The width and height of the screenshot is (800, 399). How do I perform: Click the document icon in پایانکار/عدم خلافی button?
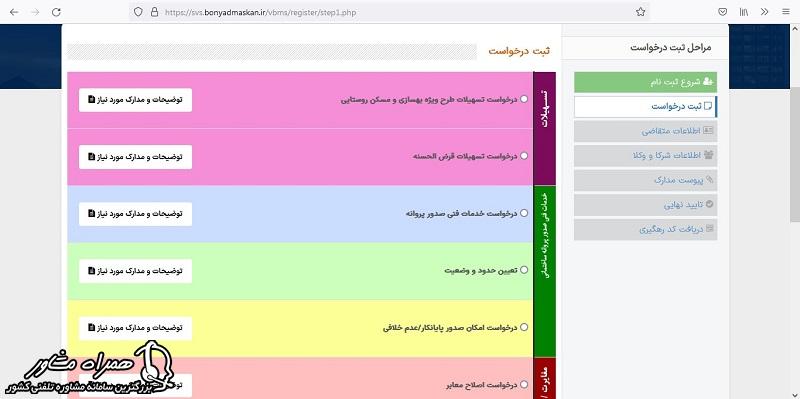[x=91, y=328]
